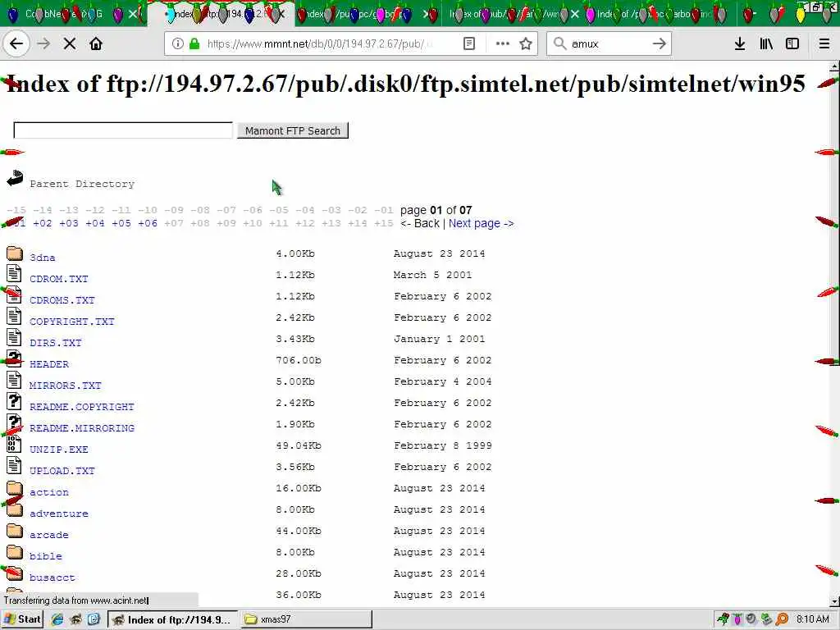840x630 pixels.
Task: Stop loading the page with the X button
Action: [x=70, y=44]
